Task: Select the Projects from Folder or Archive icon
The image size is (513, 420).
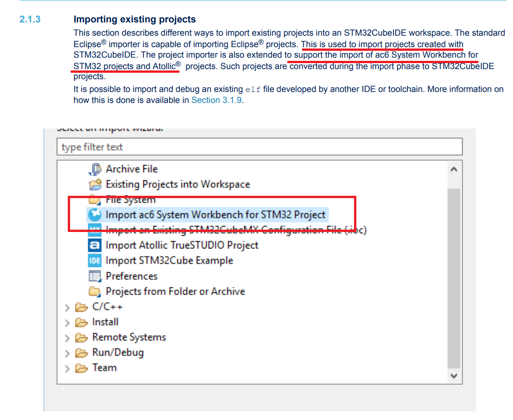Action: pos(94,291)
